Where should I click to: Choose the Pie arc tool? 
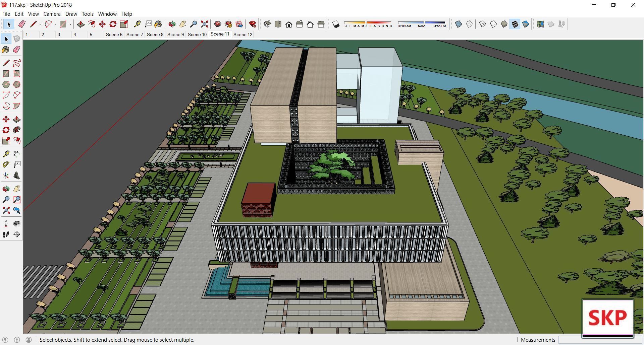[x=17, y=106]
